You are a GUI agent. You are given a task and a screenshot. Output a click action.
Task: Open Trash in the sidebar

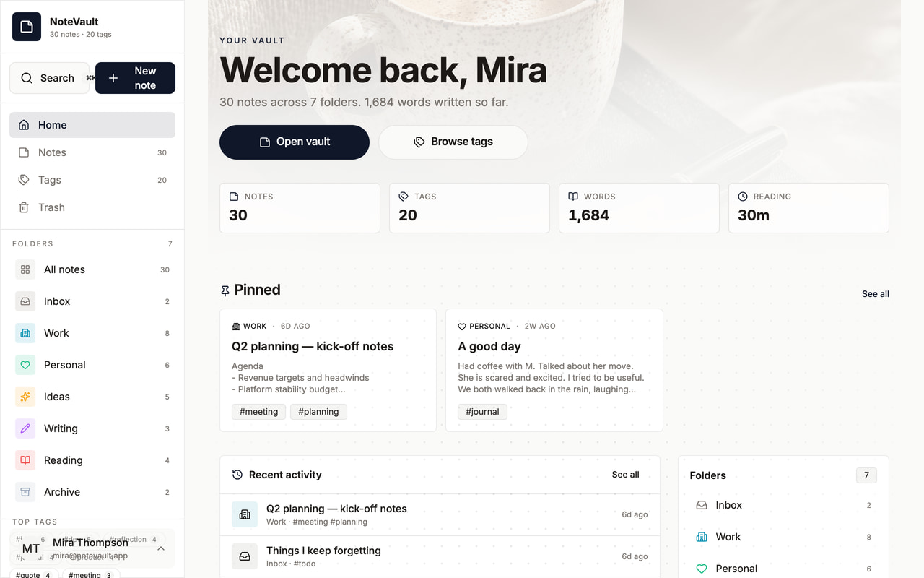(x=92, y=207)
